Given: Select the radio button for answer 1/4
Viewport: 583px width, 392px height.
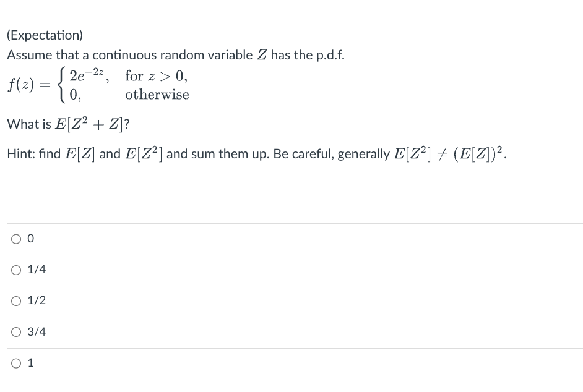Looking at the screenshot, I should 15,270.
